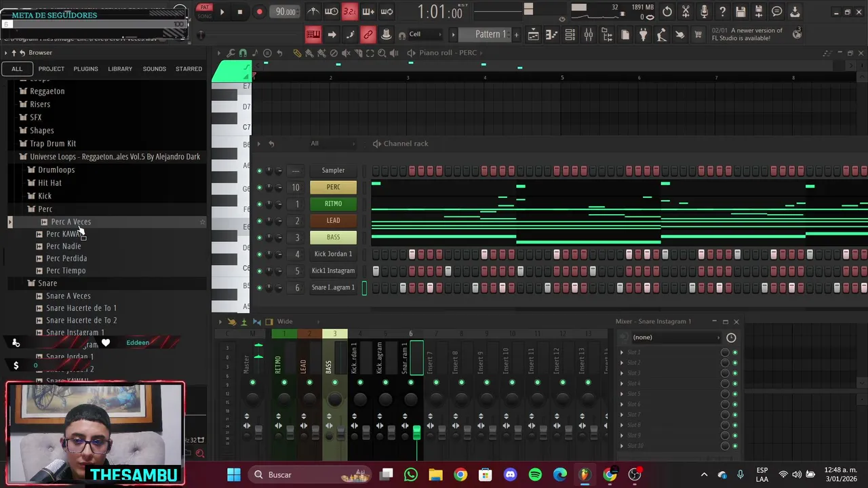Open the chat speech bubble icon
Viewport: 868px width, 488px height.
point(777,12)
